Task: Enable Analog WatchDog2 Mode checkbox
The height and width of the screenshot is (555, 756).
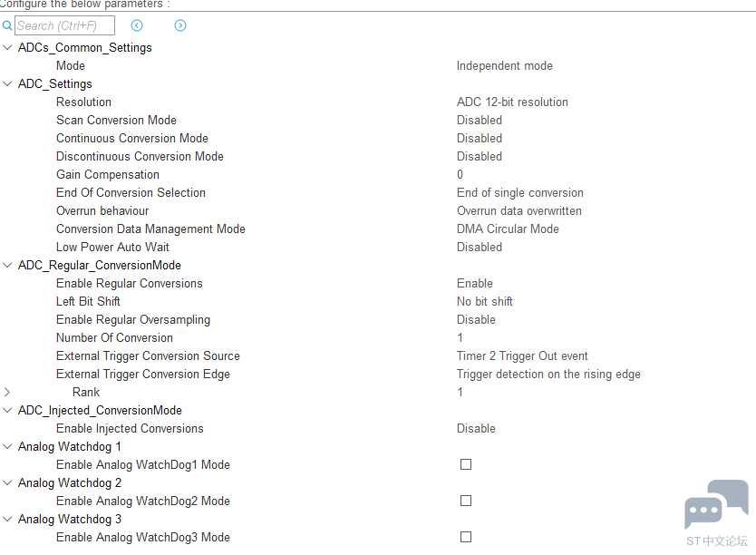Action: point(466,501)
